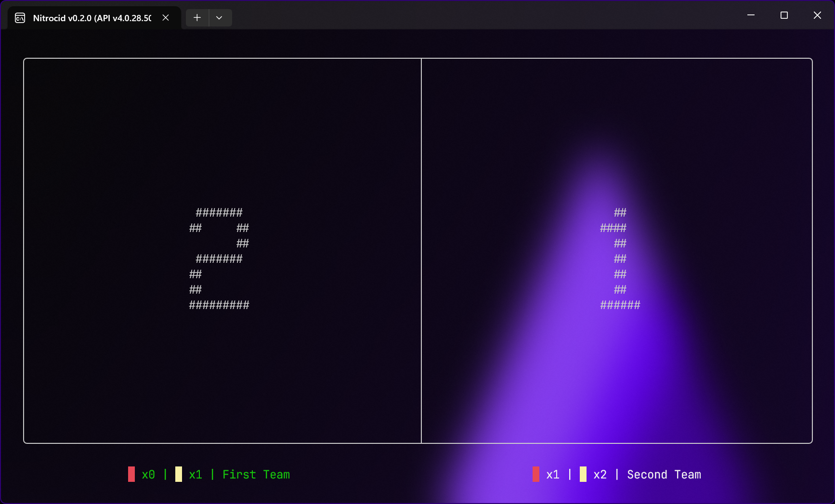The image size is (835, 504).
Task: Minimize the terminal window
Action: [x=751, y=15]
